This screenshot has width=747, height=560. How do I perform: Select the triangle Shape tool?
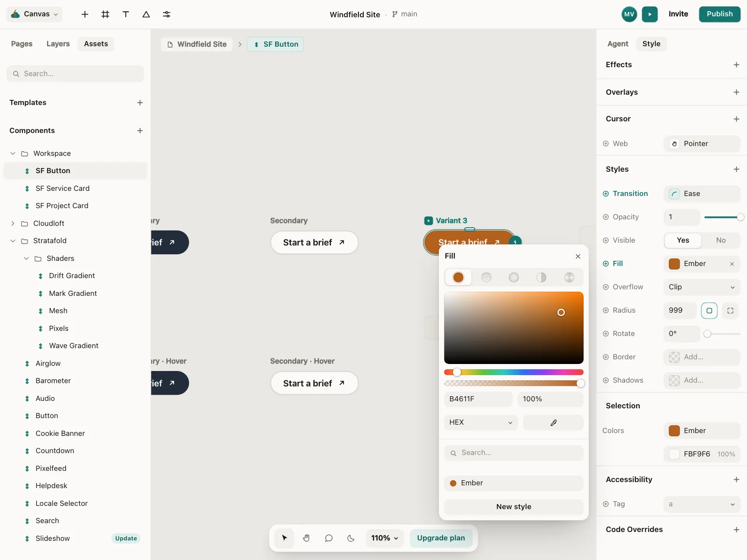pyautogui.click(x=146, y=14)
